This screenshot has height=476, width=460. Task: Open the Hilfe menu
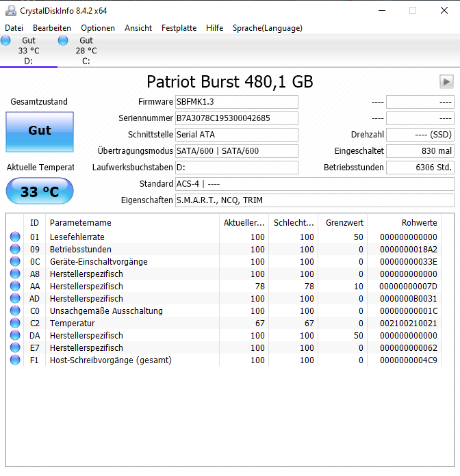[x=214, y=28]
